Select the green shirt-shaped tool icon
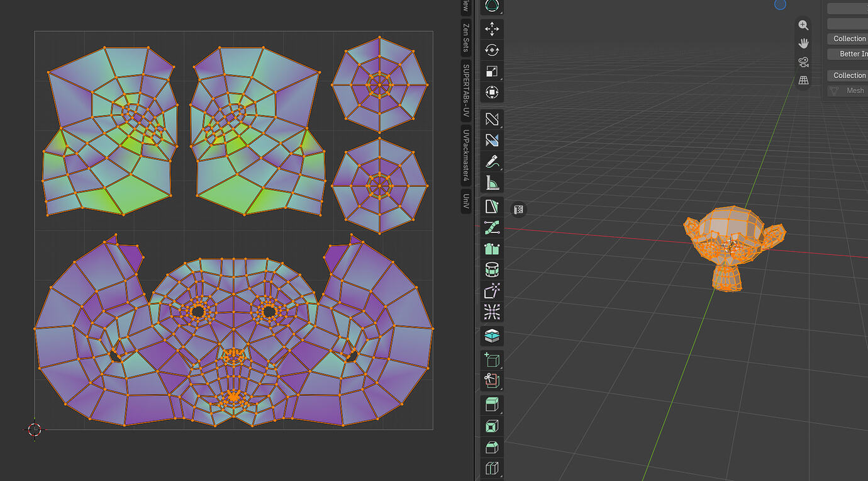 pyautogui.click(x=492, y=249)
